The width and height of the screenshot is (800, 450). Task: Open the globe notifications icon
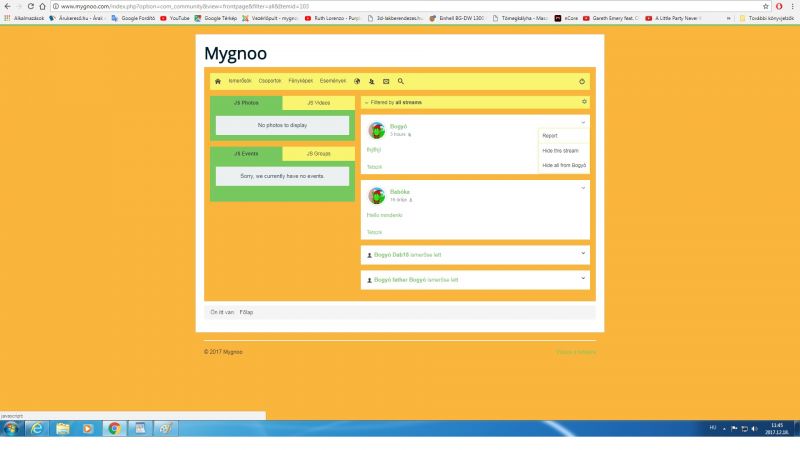tap(357, 81)
